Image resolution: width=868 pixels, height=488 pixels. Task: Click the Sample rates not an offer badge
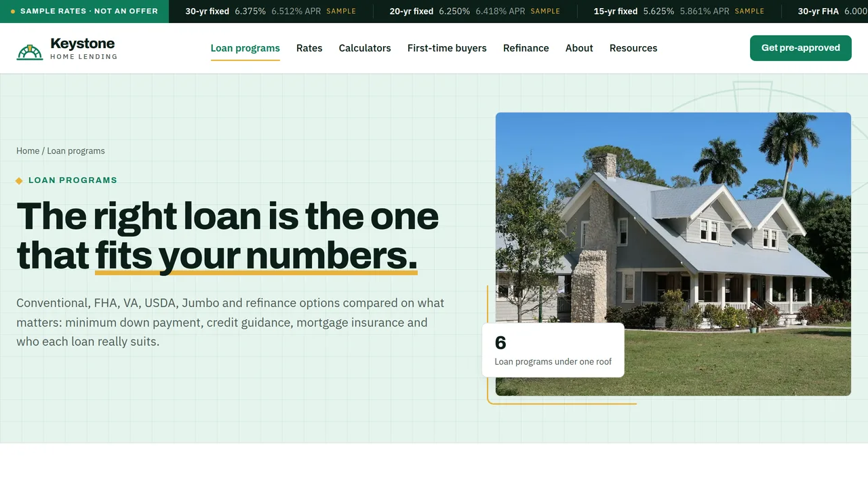(84, 12)
